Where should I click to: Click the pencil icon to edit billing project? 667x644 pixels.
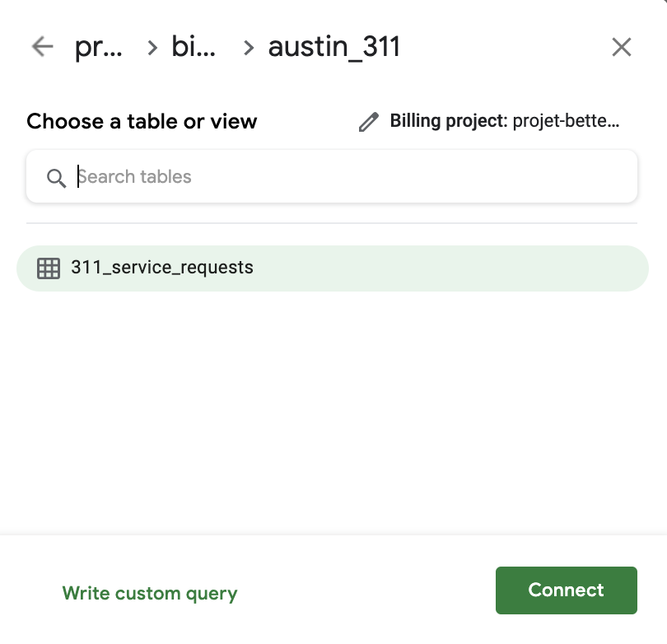pyautogui.click(x=368, y=122)
